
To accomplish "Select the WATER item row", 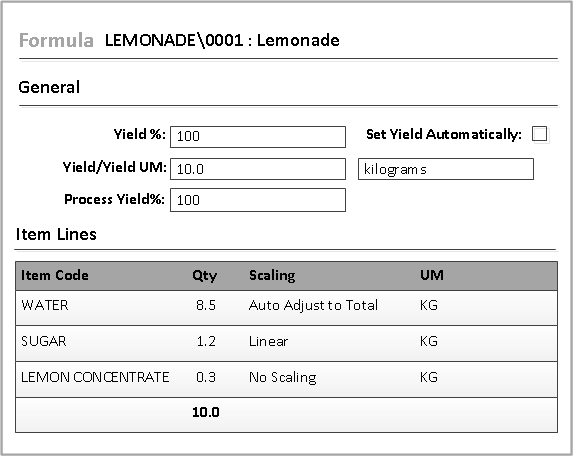I will pos(286,308).
